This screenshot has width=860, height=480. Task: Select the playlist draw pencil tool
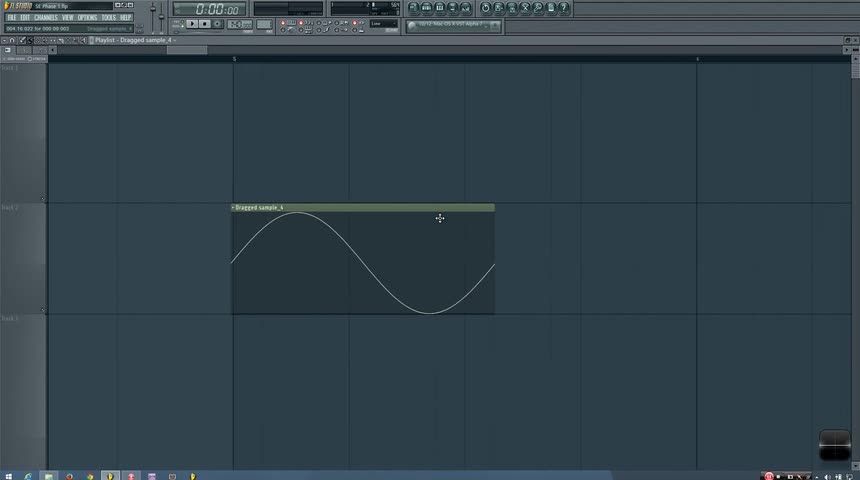pyautogui.click(x=22, y=40)
